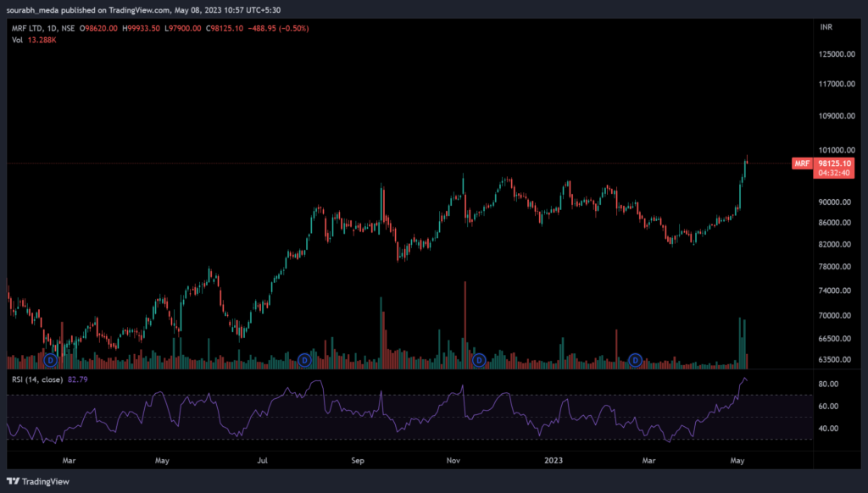
Task: Click the Jul label on time axis
Action: click(263, 460)
